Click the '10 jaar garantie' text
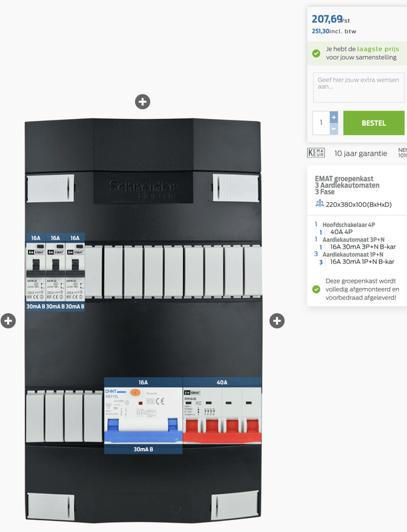 (x=360, y=154)
